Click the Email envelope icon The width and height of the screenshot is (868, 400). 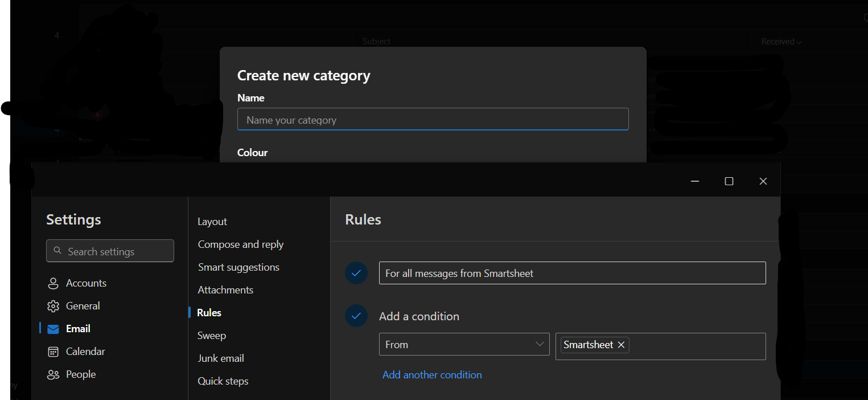coord(54,329)
